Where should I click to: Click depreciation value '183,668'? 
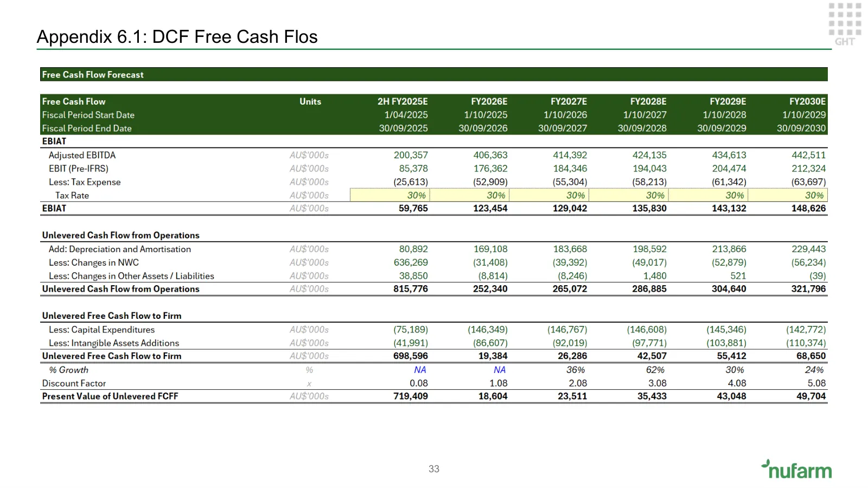570,249
